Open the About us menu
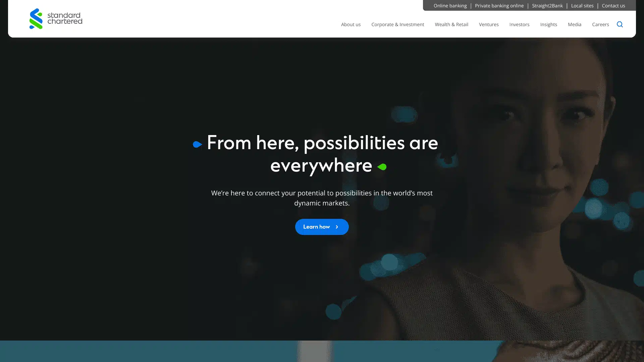Image resolution: width=644 pixels, height=362 pixels. tap(351, 24)
